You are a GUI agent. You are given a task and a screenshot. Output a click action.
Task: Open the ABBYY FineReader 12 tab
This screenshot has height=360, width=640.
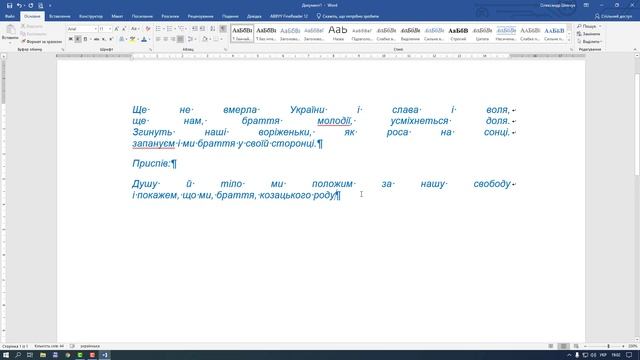point(289,16)
